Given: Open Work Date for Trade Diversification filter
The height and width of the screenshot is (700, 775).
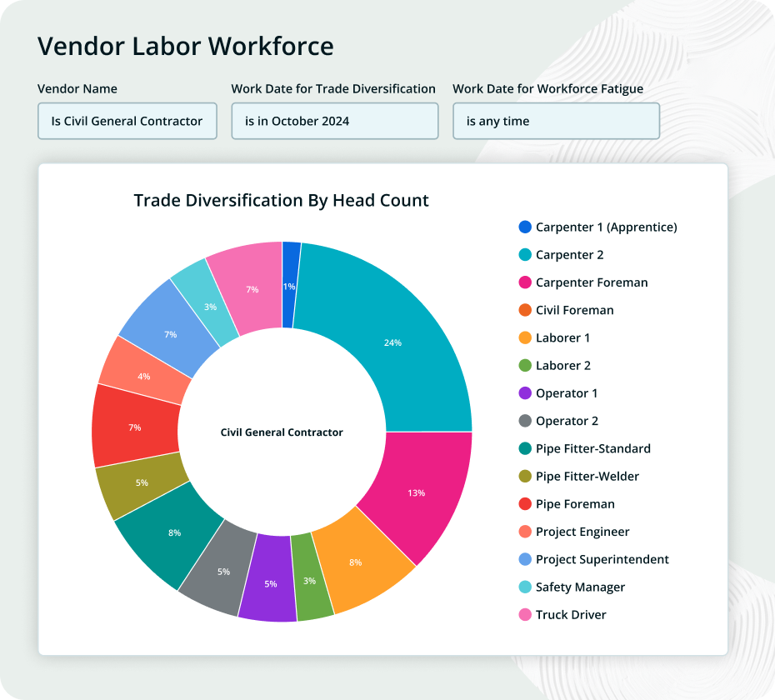Looking at the screenshot, I should 334,121.
